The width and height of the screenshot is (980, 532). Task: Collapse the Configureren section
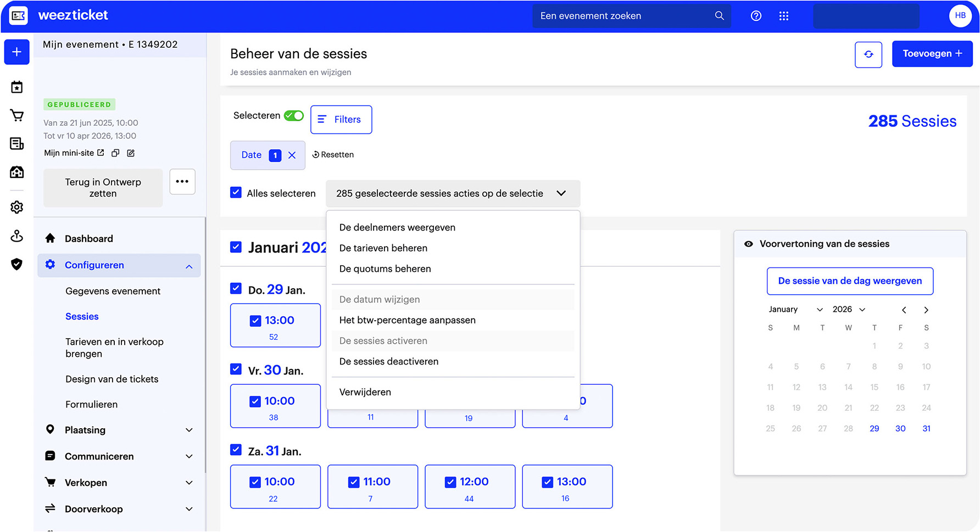[189, 266]
